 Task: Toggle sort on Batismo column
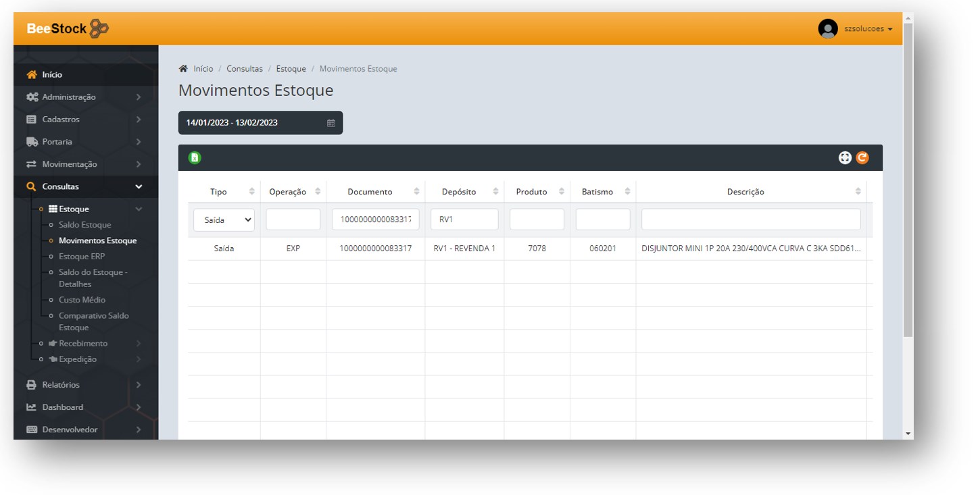point(627,192)
